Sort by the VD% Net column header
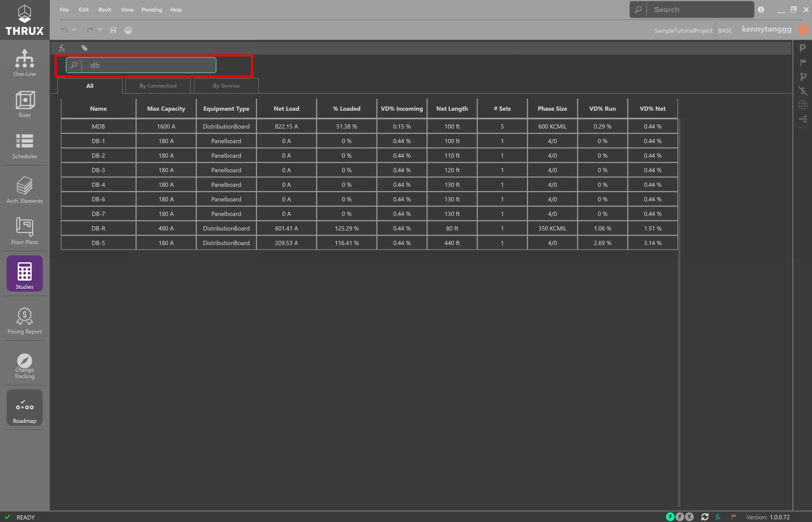This screenshot has width=812, height=522. pos(652,109)
